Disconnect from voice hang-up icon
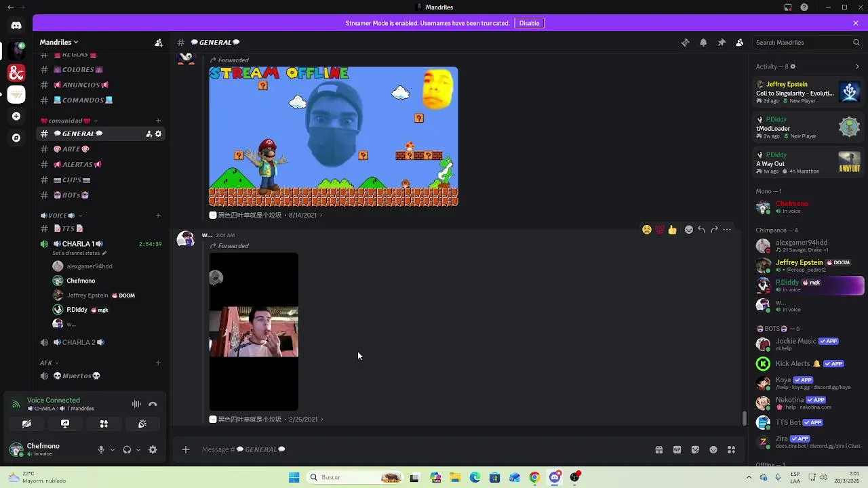Viewport: 868px width, 488px height. [153, 404]
